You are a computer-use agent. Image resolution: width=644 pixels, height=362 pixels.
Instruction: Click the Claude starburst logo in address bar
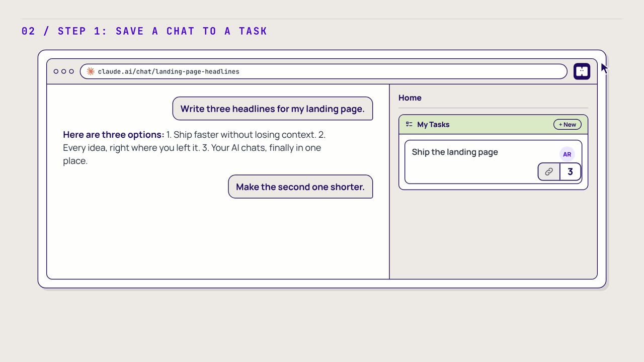91,71
